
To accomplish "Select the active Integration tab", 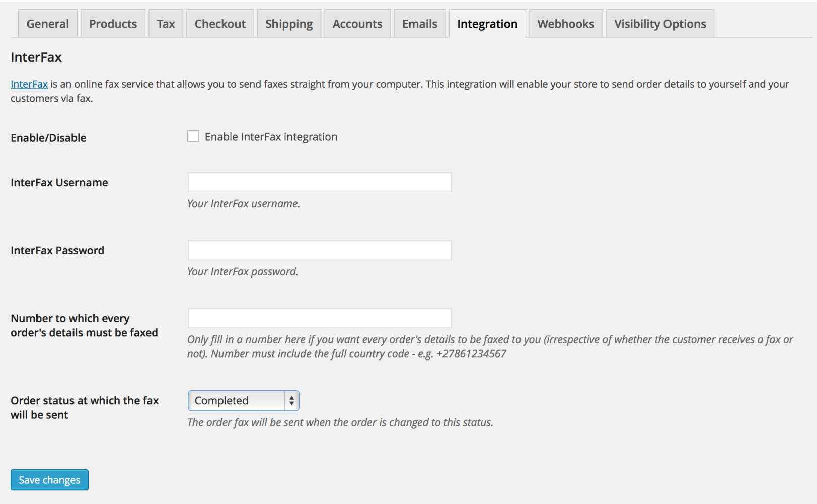I will [x=487, y=23].
